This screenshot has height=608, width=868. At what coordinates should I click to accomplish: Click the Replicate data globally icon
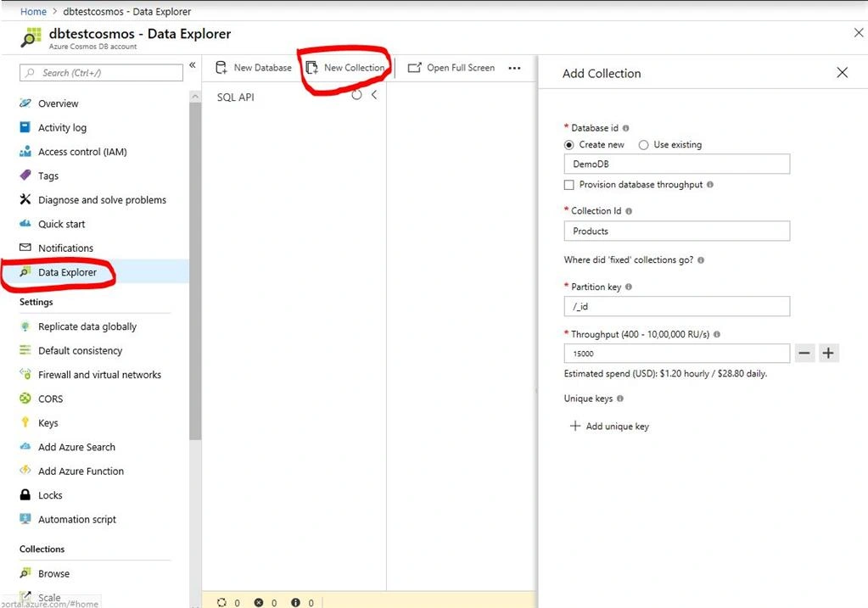pos(25,326)
